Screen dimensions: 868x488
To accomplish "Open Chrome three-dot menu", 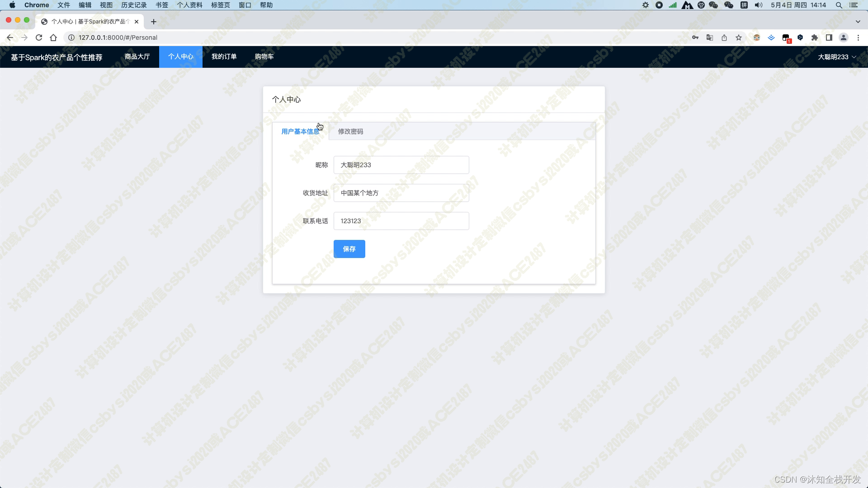I will click(858, 38).
